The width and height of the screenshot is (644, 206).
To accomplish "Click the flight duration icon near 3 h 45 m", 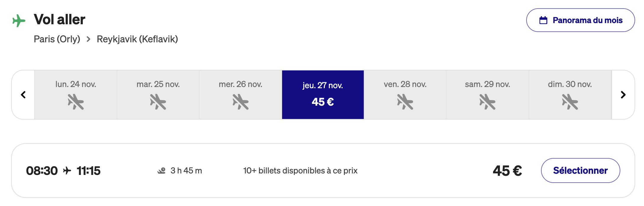I will pyautogui.click(x=161, y=171).
